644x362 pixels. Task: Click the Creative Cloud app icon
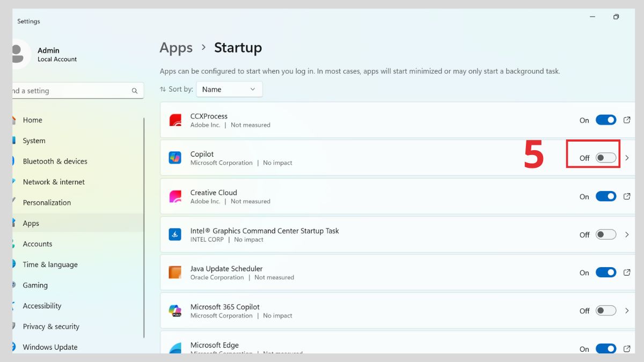tap(175, 196)
